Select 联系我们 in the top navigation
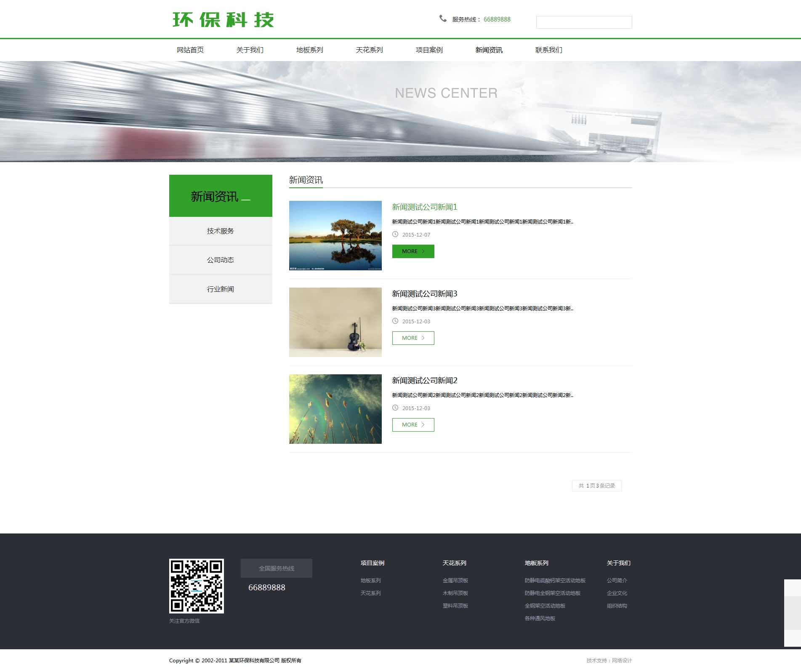801x672 pixels. [x=549, y=50]
